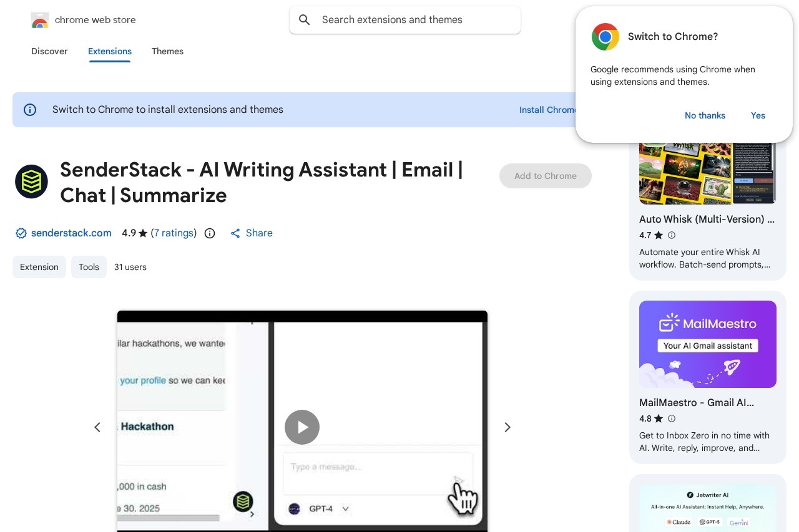Click the info icon beside MailMaestro rating
The image size is (799, 532).
coord(672,418)
